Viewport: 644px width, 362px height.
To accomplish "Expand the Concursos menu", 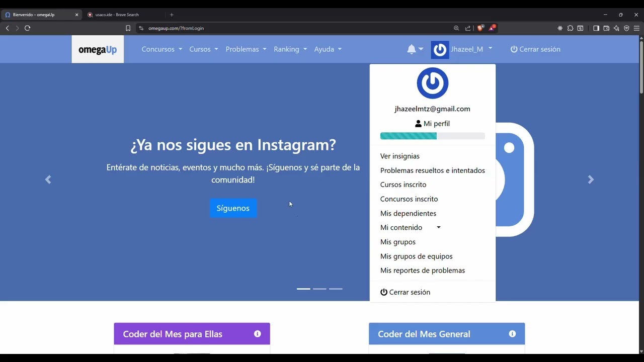I will (162, 49).
